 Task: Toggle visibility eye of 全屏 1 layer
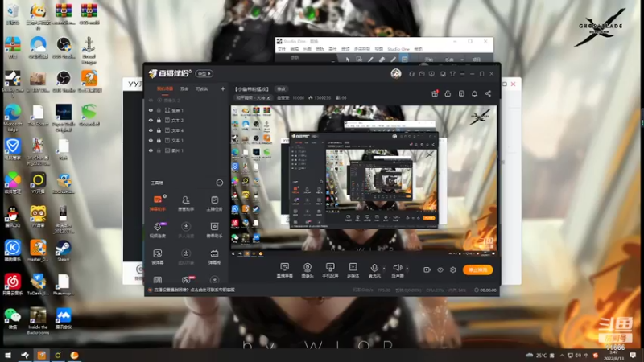[x=151, y=110]
